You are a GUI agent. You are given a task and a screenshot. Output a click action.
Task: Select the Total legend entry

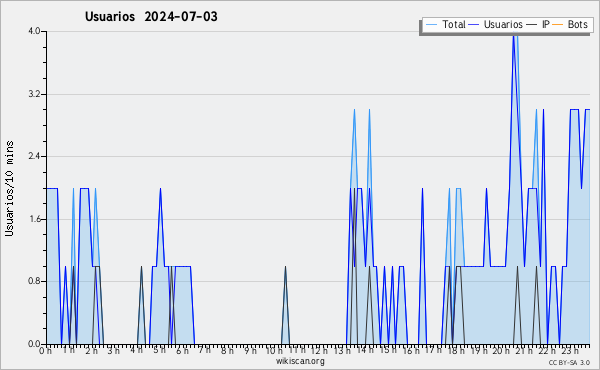(445, 25)
